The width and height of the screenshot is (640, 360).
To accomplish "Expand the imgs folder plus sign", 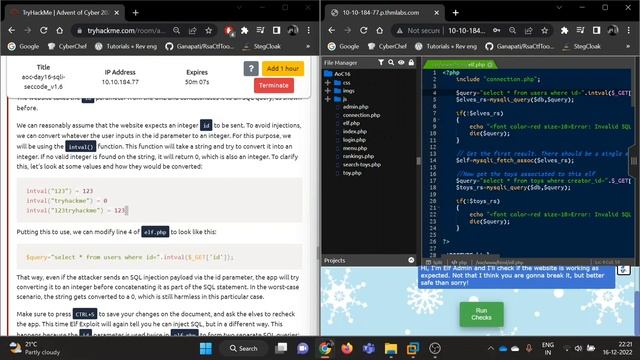I will (x=327, y=91).
